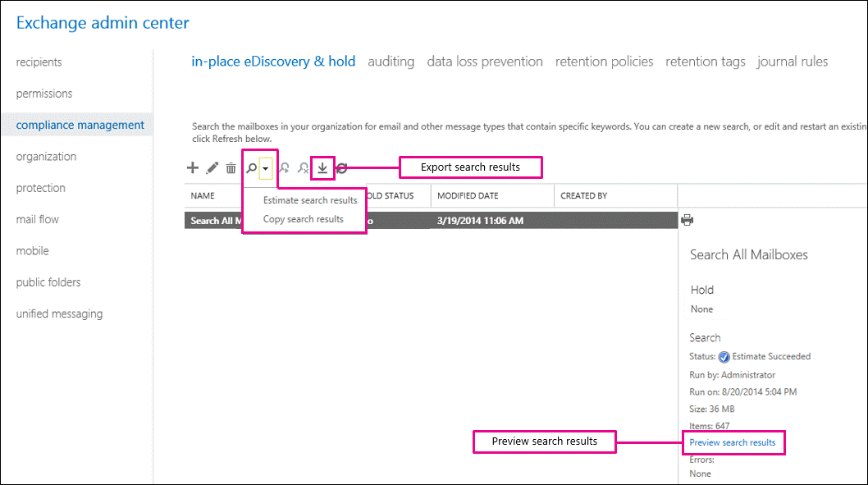Switch to data loss prevention tab
The image size is (868, 485).
(x=485, y=62)
